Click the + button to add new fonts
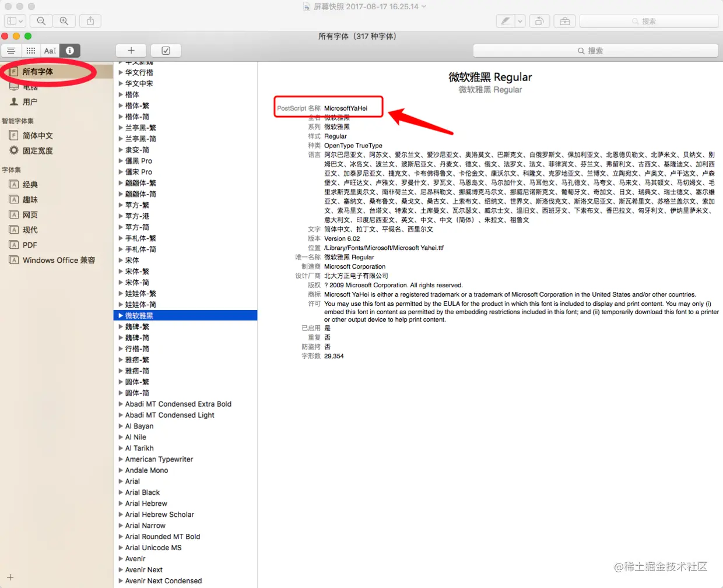This screenshot has height=588, width=723. [x=131, y=51]
